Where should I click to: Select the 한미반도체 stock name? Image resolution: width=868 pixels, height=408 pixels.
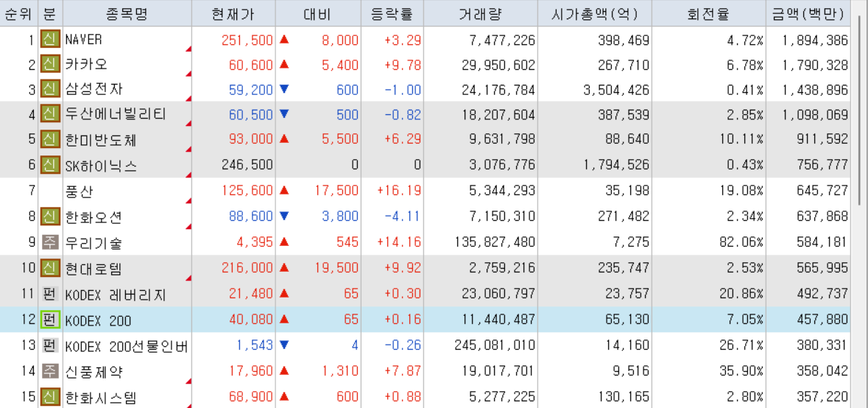click(x=102, y=139)
